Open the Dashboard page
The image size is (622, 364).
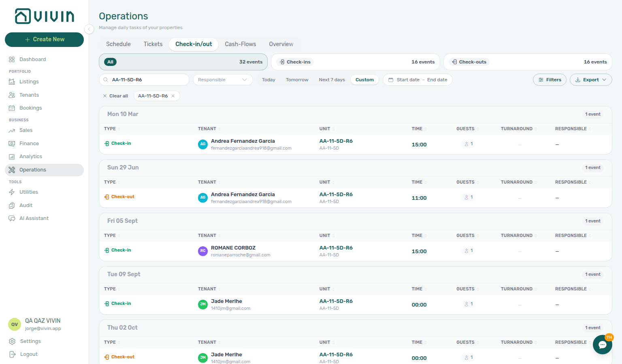(44, 59)
